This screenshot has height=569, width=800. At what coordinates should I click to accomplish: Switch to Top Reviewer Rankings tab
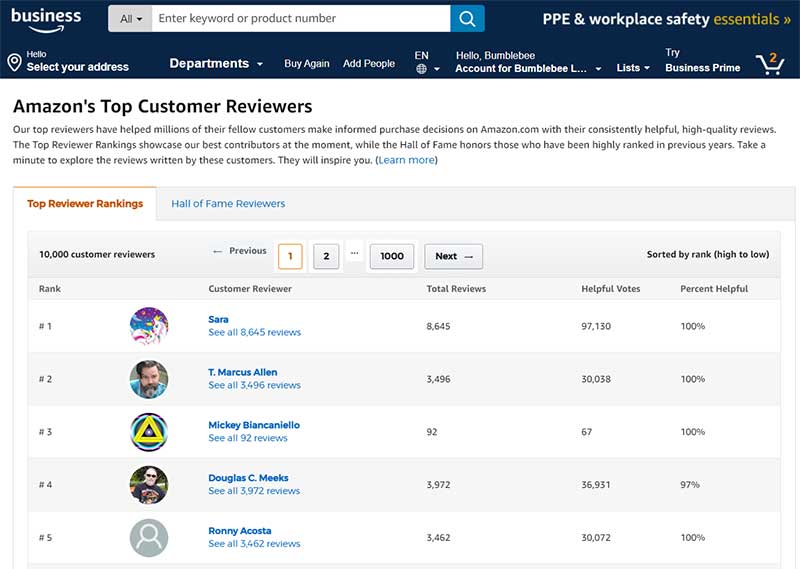coord(85,204)
